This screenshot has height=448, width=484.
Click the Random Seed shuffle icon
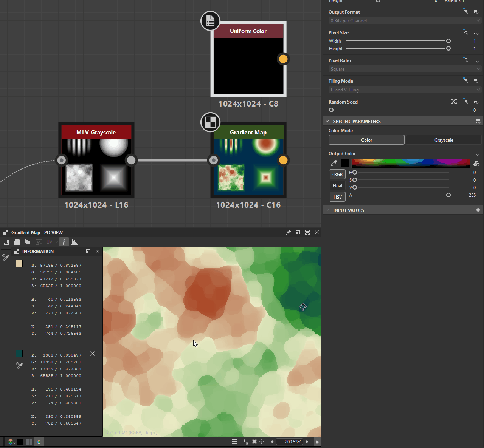point(454,102)
